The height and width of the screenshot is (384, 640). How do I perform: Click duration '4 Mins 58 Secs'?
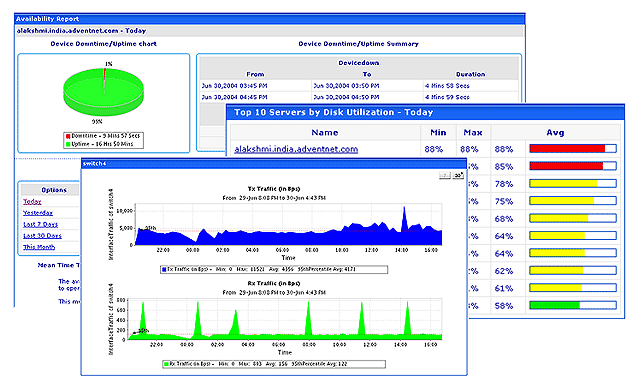click(447, 86)
